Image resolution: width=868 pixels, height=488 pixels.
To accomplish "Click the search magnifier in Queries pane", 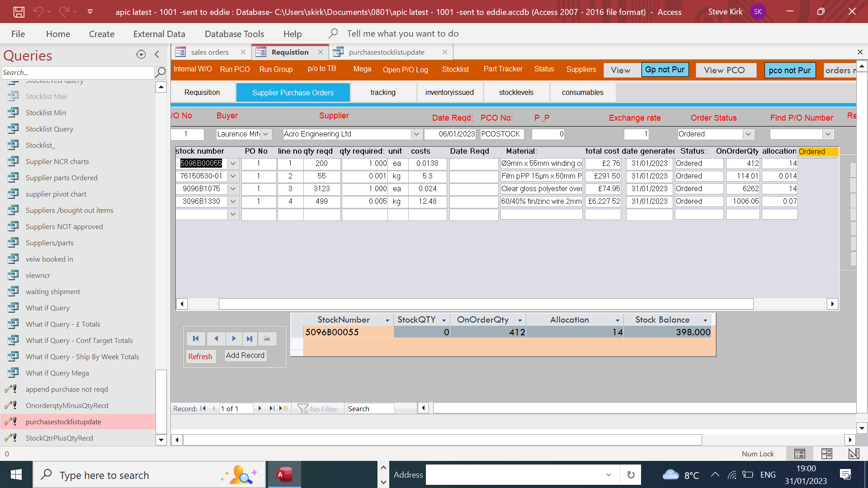I will [x=160, y=72].
